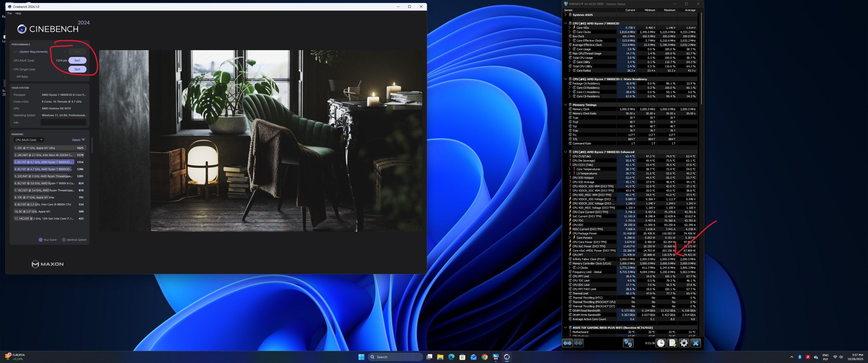This screenshot has width=868, height=363.
Task: Reset sensor min/max with clock icon
Action: tap(661, 343)
